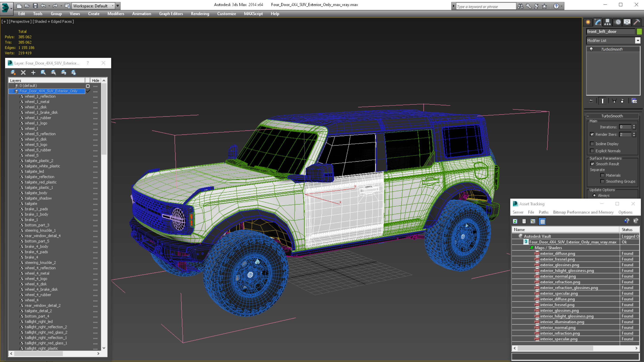The image size is (644, 362).
Task: Open the Graph Editors menu
Action: click(x=171, y=14)
